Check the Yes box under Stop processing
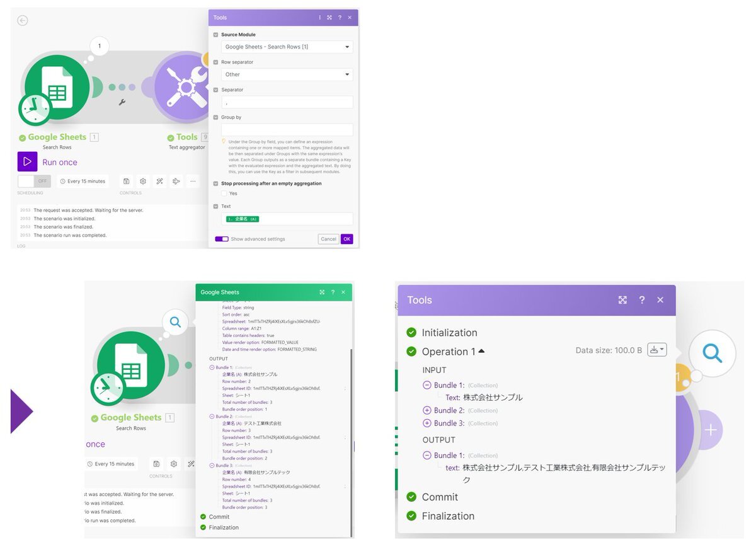Viewport: 756px width, 547px height. point(225,193)
